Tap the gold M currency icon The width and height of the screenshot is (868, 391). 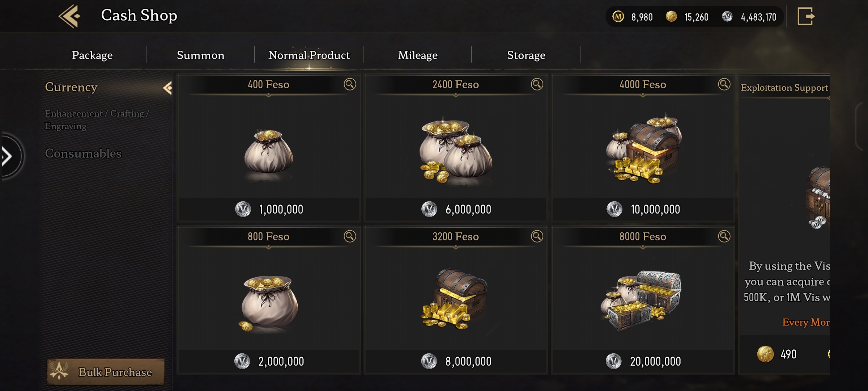click(x=618, y=17)
